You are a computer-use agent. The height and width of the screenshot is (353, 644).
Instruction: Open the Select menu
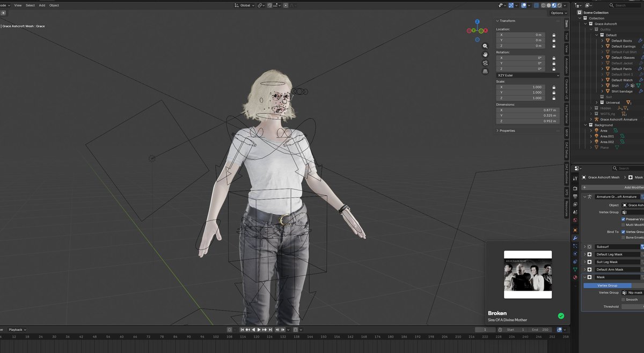click(30, 5)
